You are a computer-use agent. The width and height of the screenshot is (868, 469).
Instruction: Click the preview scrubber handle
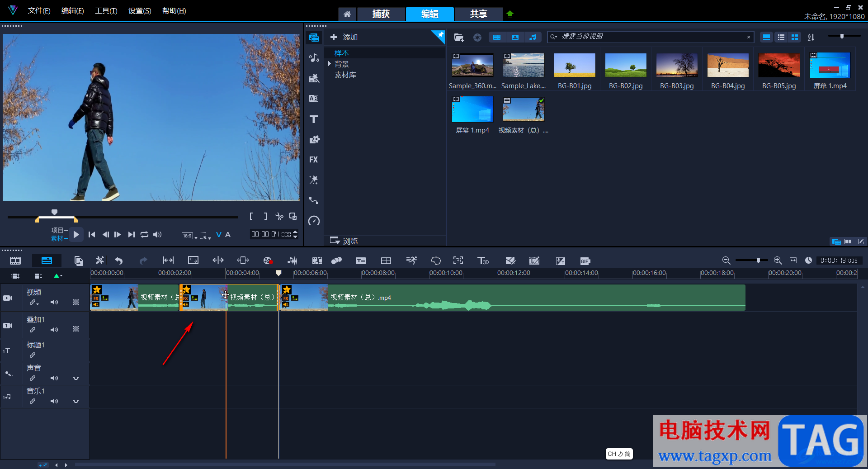pyautogui.click(x=54, y=212)
